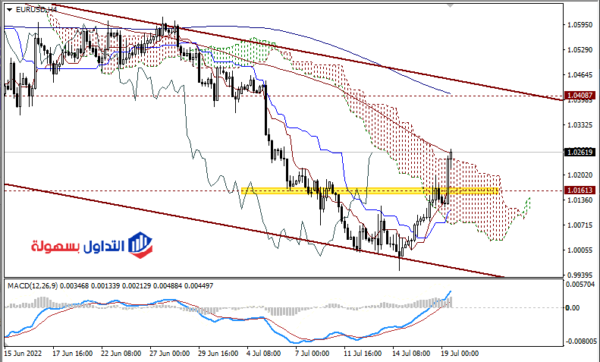Select the 1.01613 price level label

pyautogui.click(x=580, y=190)
